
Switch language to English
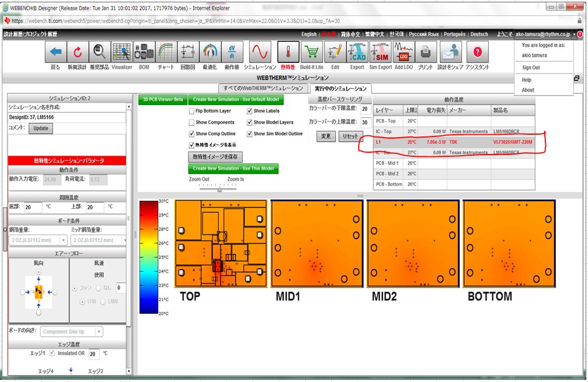pyautogui.click(x=309, y=34)
